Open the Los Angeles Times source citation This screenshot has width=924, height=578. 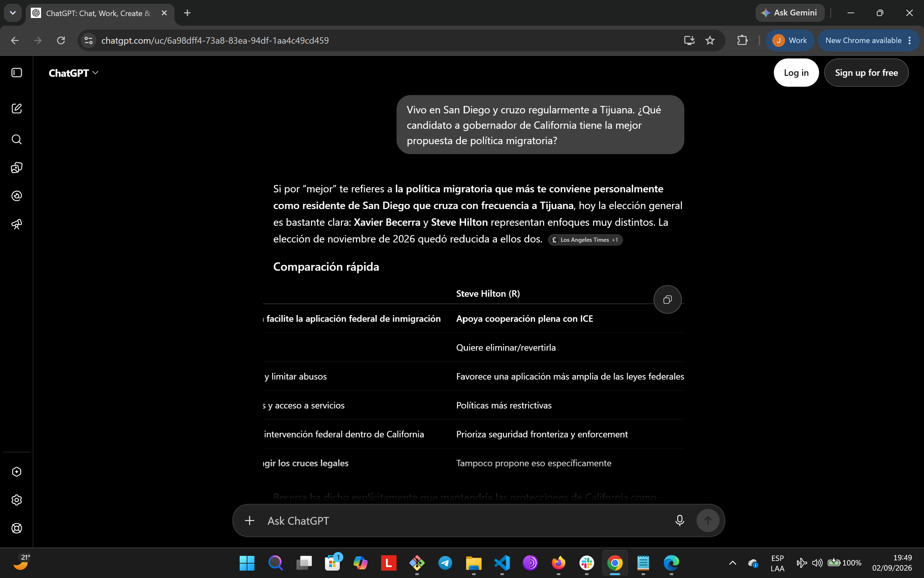pyautogui.click(x=585, y=240)
